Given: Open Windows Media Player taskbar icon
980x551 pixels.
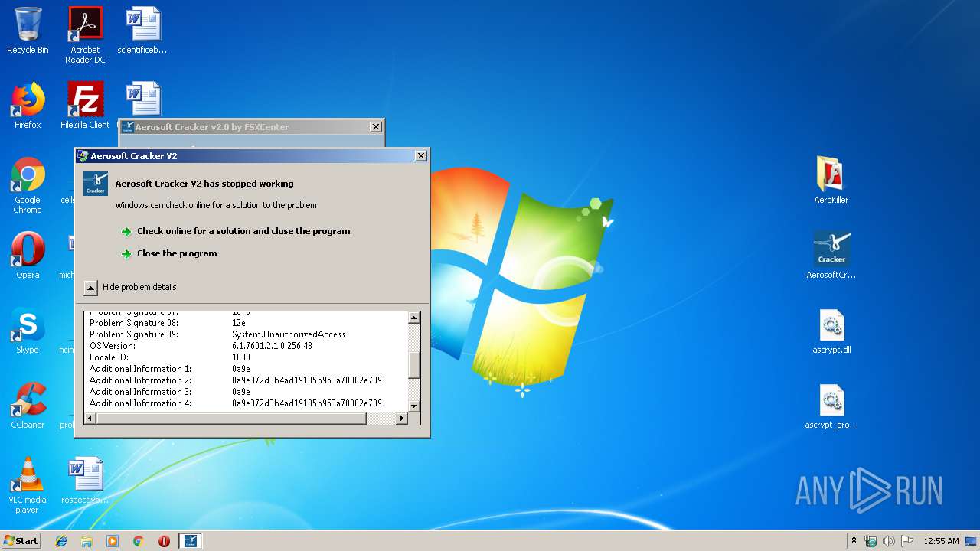Looking at the screenshot, I should pyautogui.click(x=113, y=541).
